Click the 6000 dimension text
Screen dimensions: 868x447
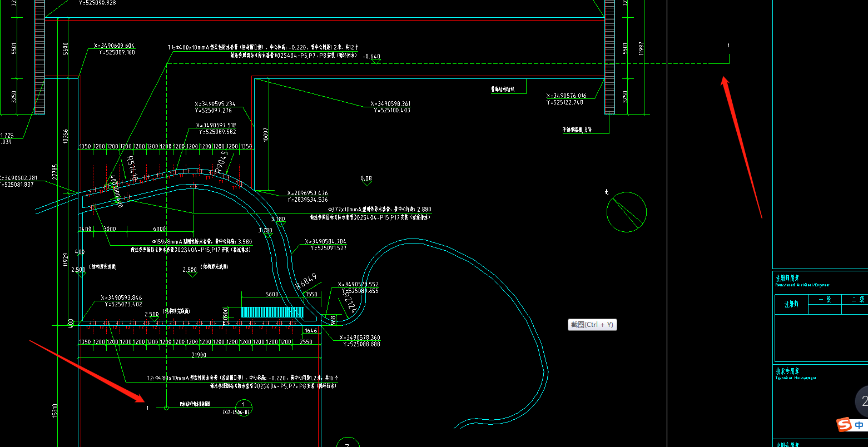[160, 229]
